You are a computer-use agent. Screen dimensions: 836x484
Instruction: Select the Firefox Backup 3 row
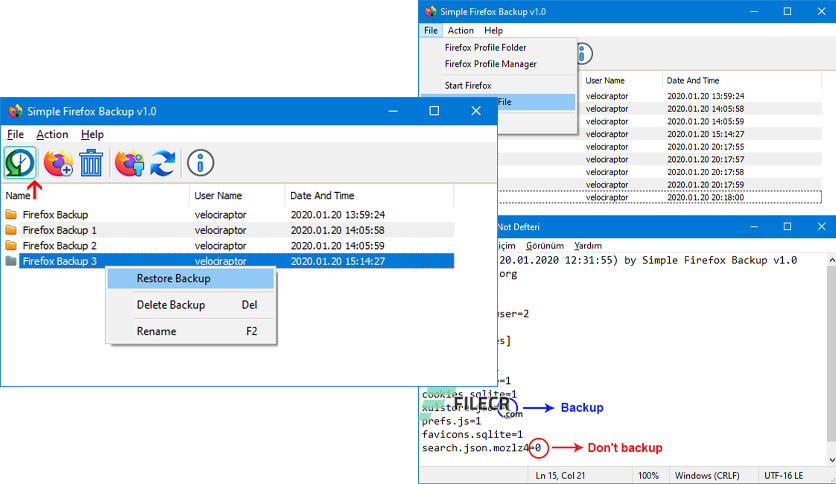click(x=228, y=261)
